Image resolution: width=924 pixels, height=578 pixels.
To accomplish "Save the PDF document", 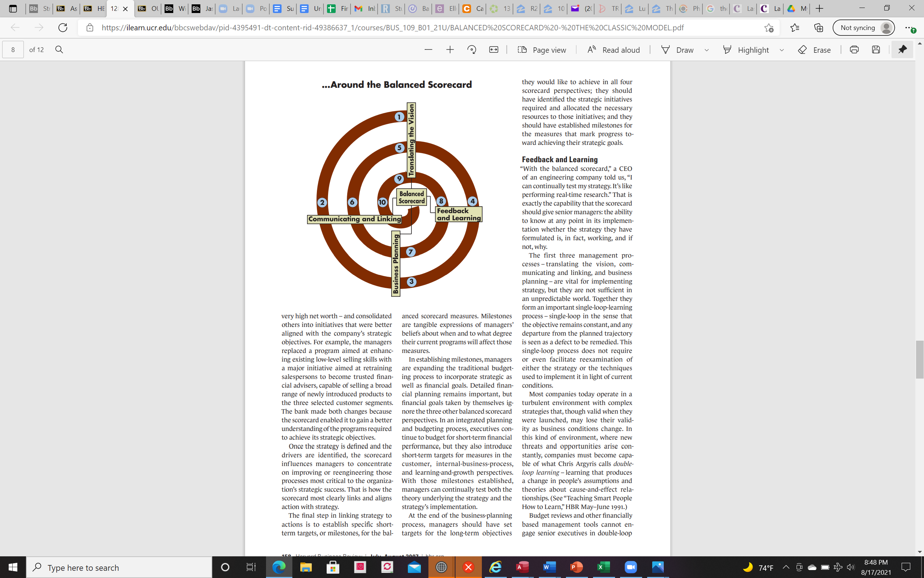I will 876,50.
